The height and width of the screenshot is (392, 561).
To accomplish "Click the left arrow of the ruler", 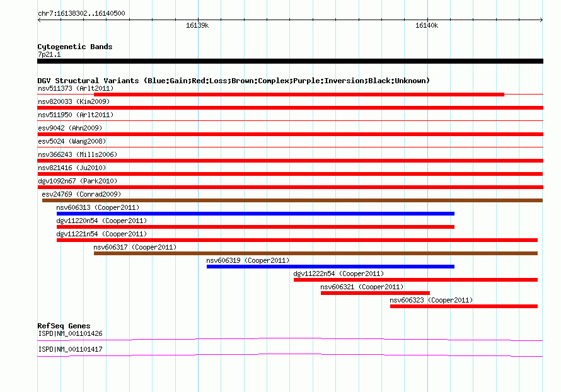I will click(x=39, y=20).
